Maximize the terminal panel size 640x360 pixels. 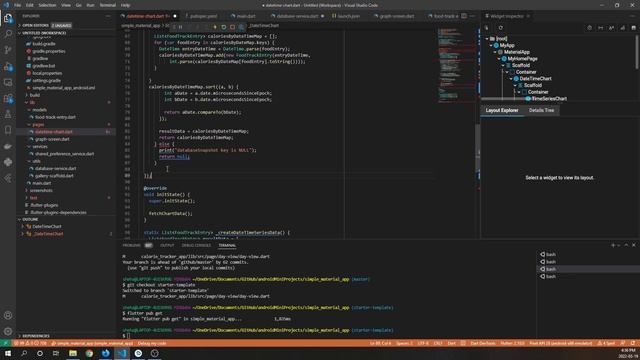(x=626, y=245)
